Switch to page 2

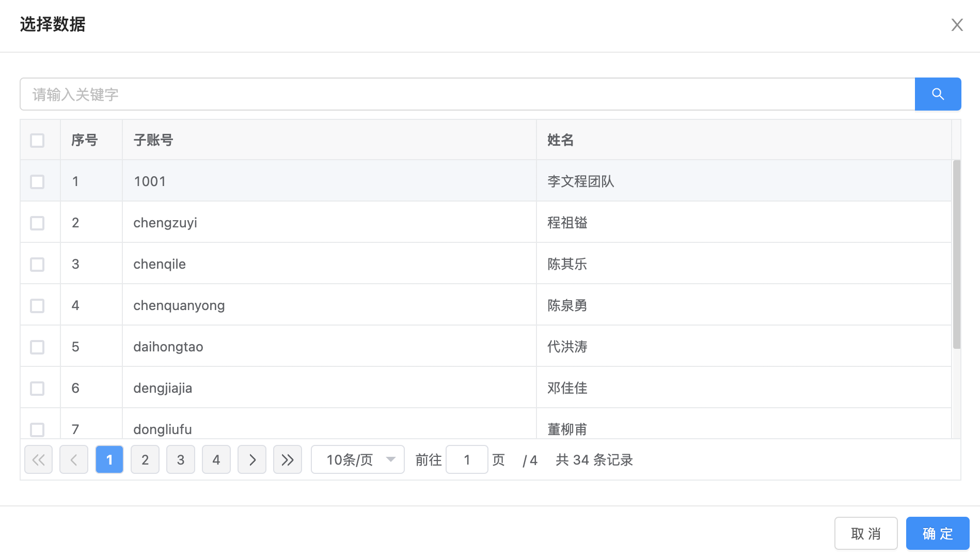pyautogui.click(x=145, y=459)
